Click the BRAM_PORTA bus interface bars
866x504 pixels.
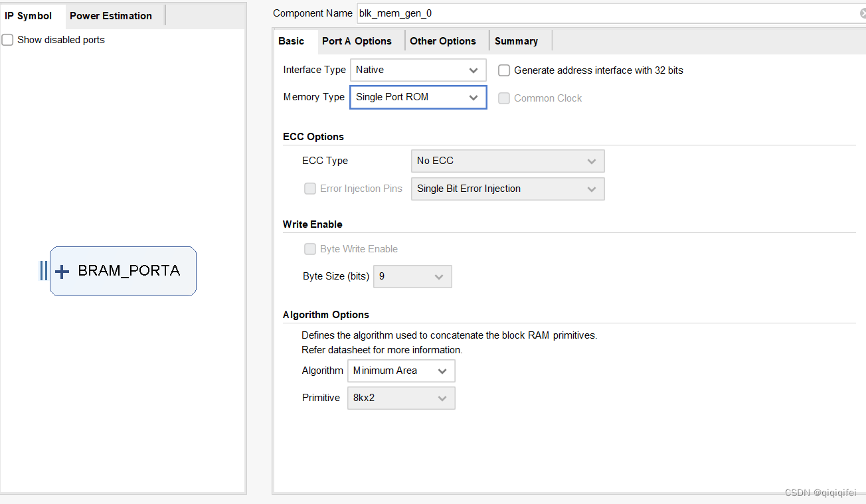tap(43, 271)
